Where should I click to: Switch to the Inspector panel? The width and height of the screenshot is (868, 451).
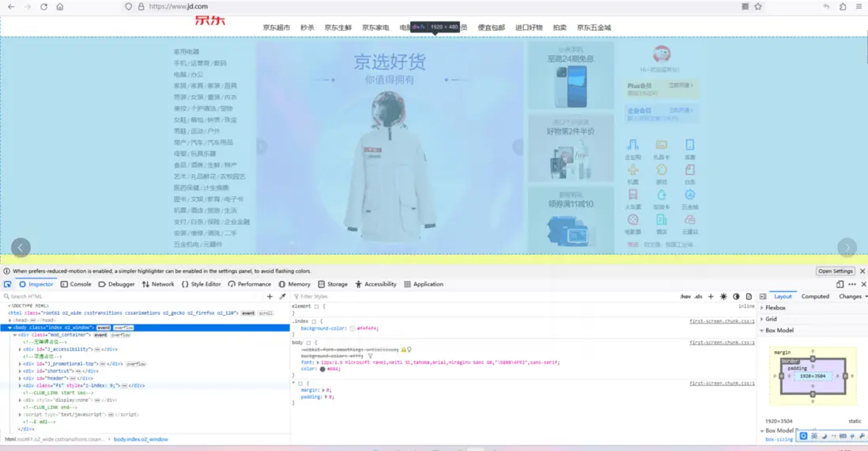[36, 284]
